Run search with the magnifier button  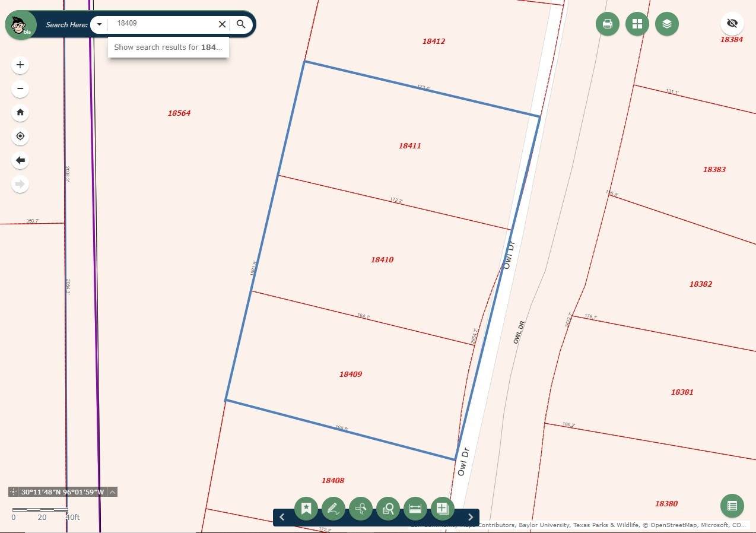[241, 24]
